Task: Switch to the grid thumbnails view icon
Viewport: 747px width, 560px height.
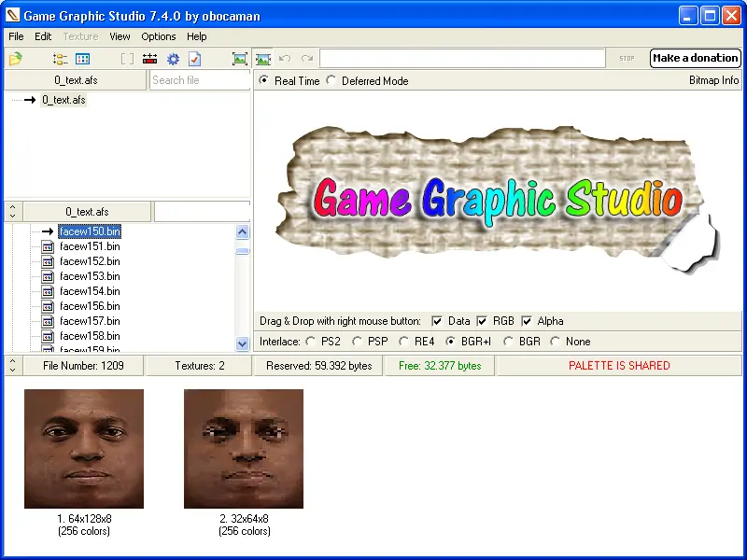Action: [x=82, y=59]
